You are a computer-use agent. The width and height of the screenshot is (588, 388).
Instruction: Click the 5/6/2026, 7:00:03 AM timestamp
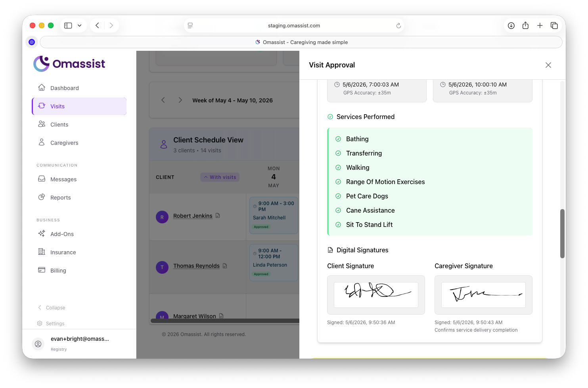[x=371, y=85]
